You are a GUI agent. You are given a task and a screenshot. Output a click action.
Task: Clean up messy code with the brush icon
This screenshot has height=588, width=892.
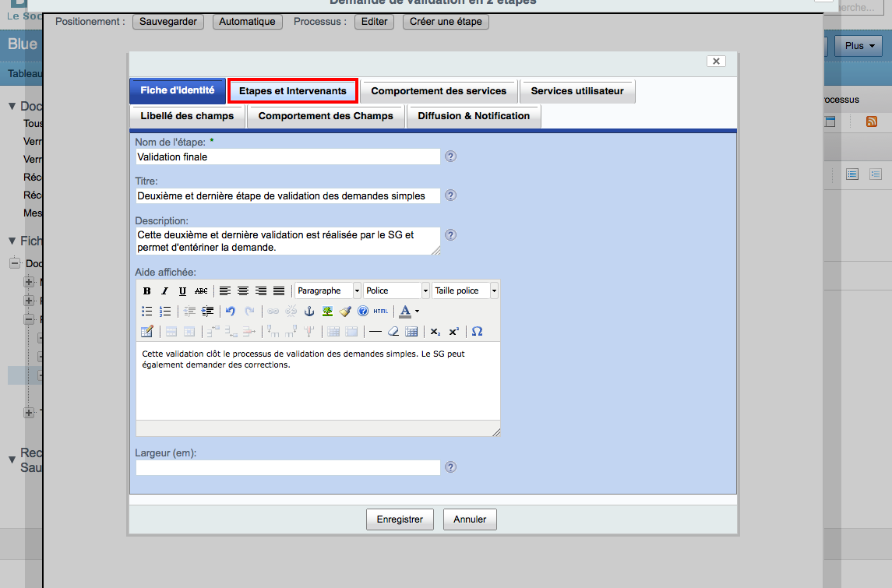pyautogui.click(x=345, y=311)
